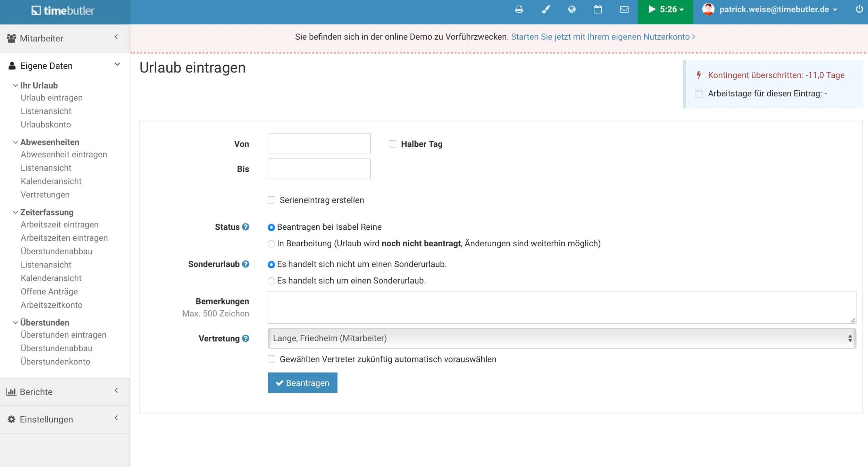The width and height of the screenshot is (868, 467).
Task: Select the In Bearbeitung status radio
Action: pyautogui.click(x=271, y=244)
